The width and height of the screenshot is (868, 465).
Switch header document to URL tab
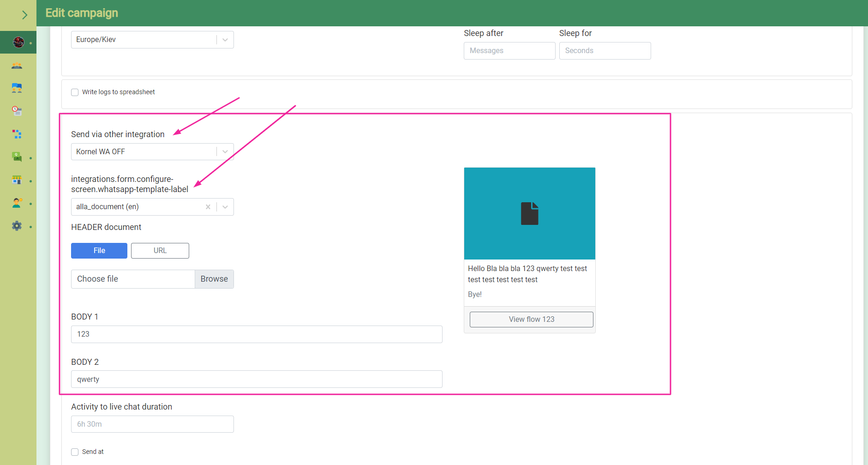pos(160,251)
